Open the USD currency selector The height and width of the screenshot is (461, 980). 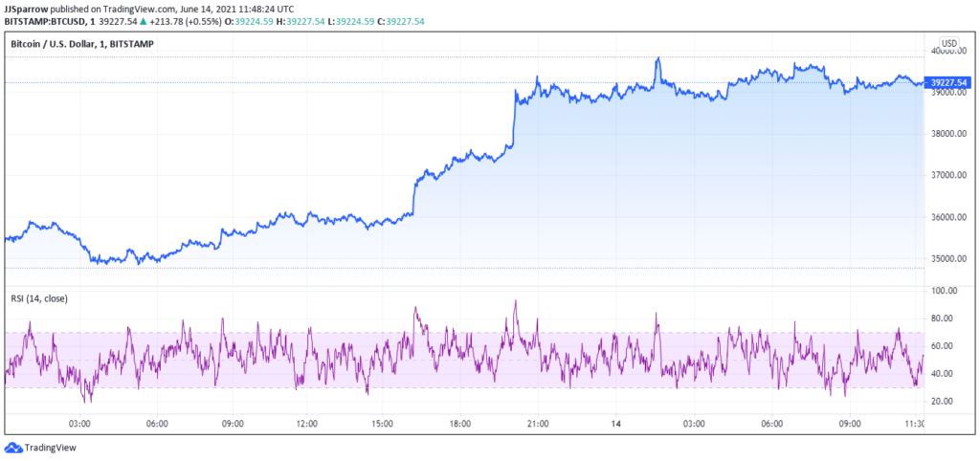[x=949, y=43]
